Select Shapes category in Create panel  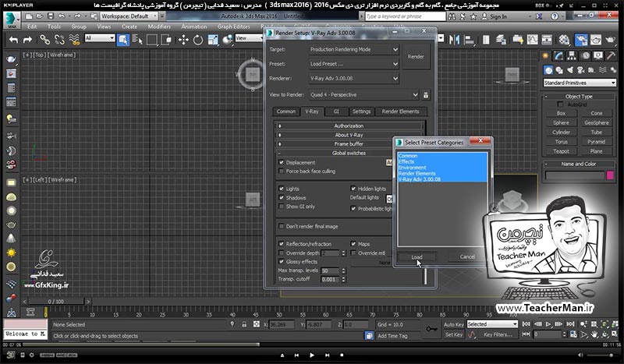(559, 70)
